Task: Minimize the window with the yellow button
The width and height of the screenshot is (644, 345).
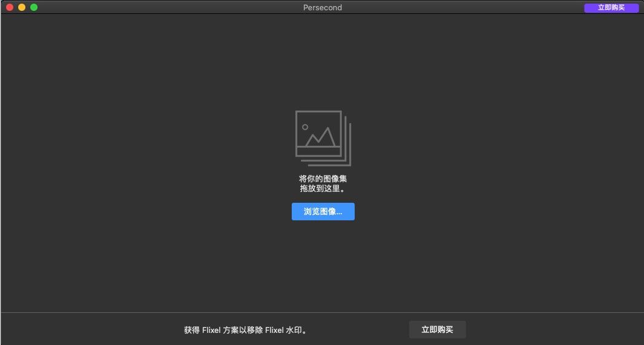Action: pyautogui.click(x=22, y=7)
